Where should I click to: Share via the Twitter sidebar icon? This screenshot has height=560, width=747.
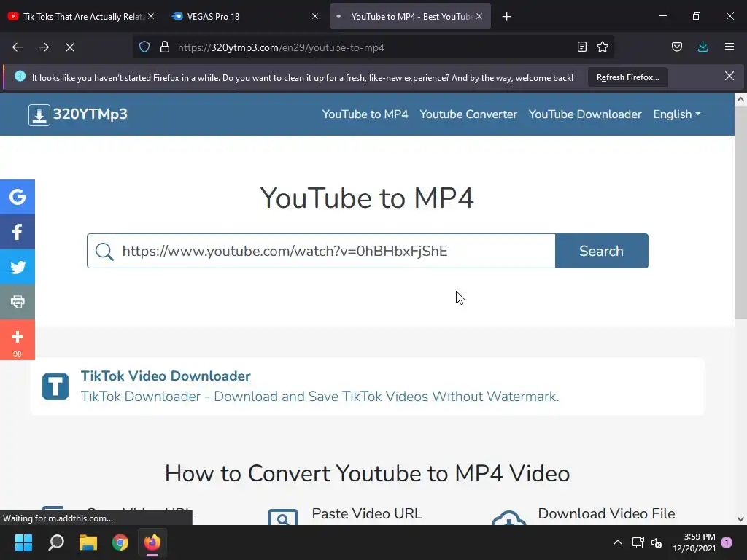[x=18, y=267]
